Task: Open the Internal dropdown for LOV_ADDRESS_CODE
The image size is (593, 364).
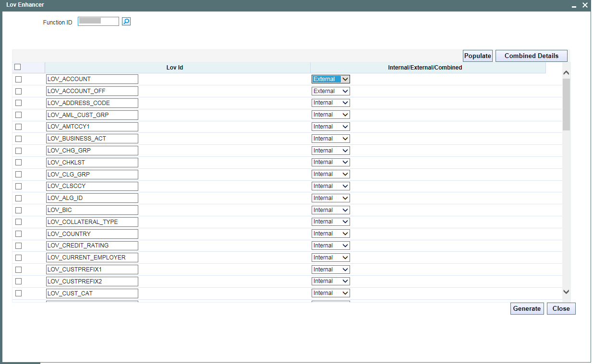Action: pyautogui.click(x=331, y=103)
